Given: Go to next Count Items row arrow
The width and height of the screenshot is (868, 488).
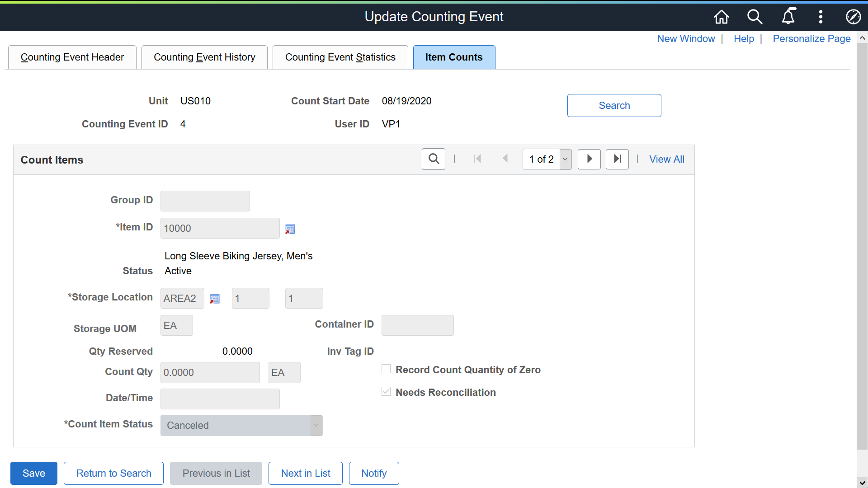Looking at the screenshot, I should click(589, 159).
